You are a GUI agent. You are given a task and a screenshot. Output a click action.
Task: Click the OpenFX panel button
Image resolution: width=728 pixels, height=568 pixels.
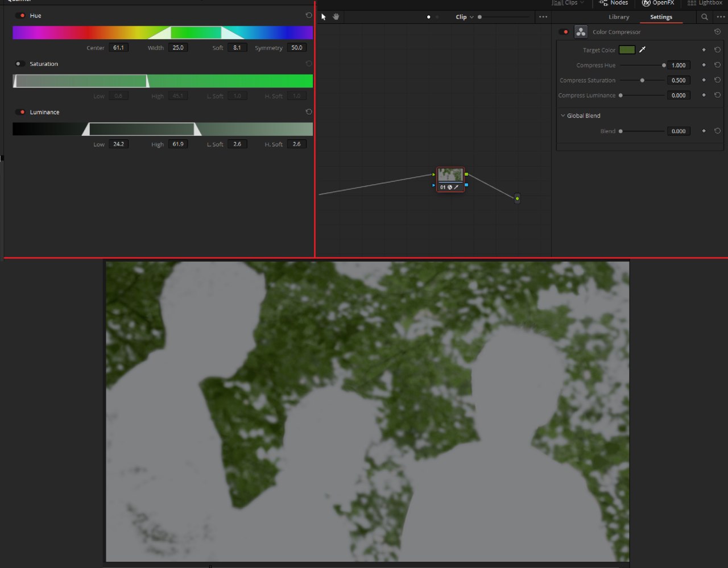point(658,3)
